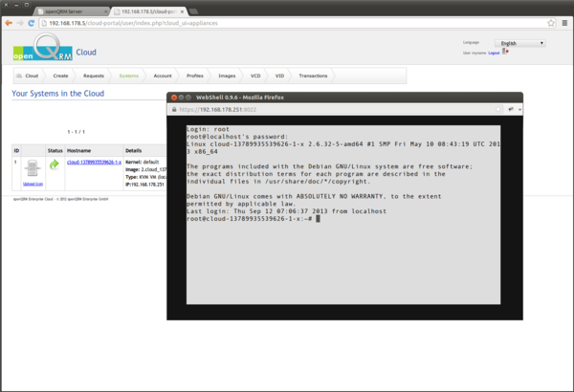Open the Transactions menu item
The image size is (574, 392).
click(313, 76)
